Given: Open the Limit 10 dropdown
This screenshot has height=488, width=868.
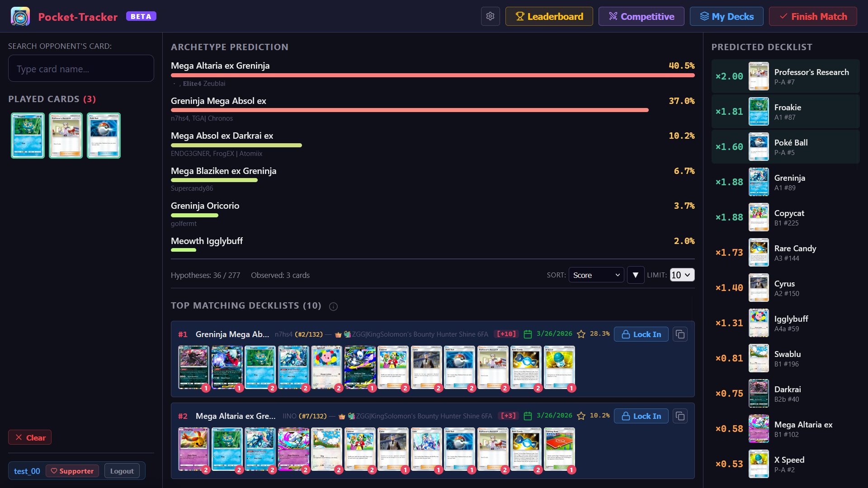Looking at the screenshot, I should point(682,275).
